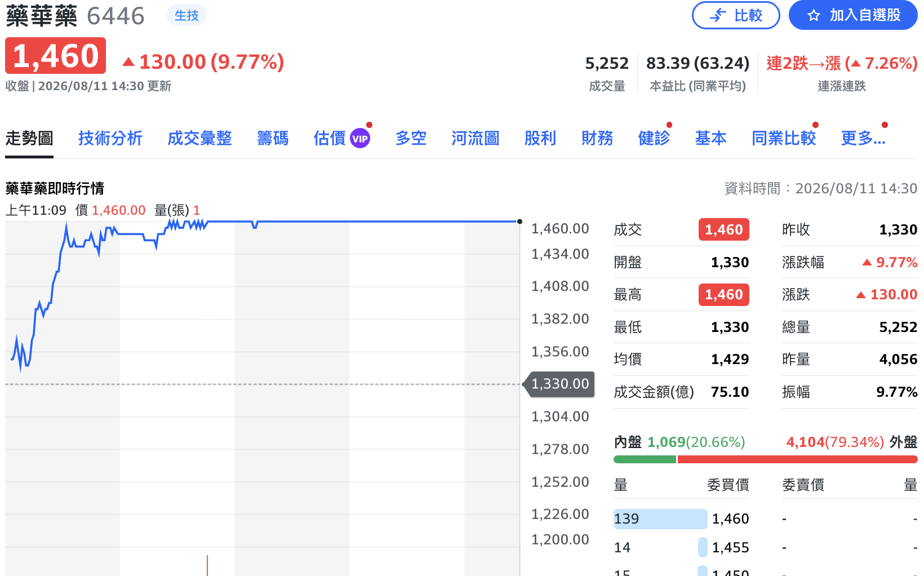
Task: Add stock via 加入自選股 button
Action: click(x=853, y=15)
